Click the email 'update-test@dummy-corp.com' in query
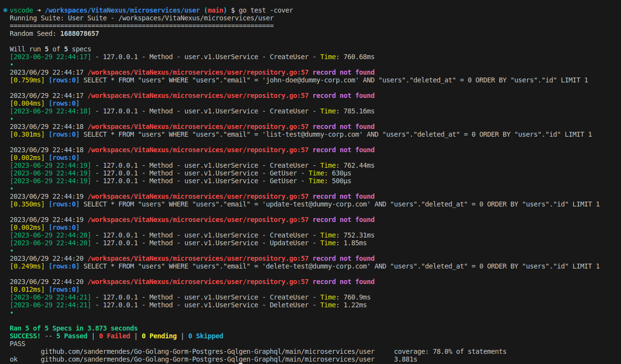This screenshot has height=364, width=621. 316,204
